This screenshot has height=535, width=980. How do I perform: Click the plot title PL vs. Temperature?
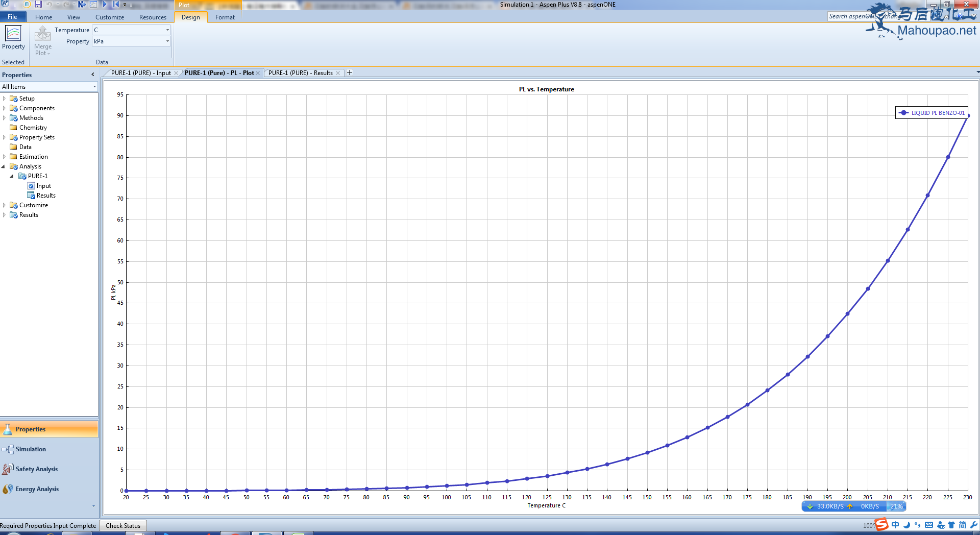coord(546,89)
